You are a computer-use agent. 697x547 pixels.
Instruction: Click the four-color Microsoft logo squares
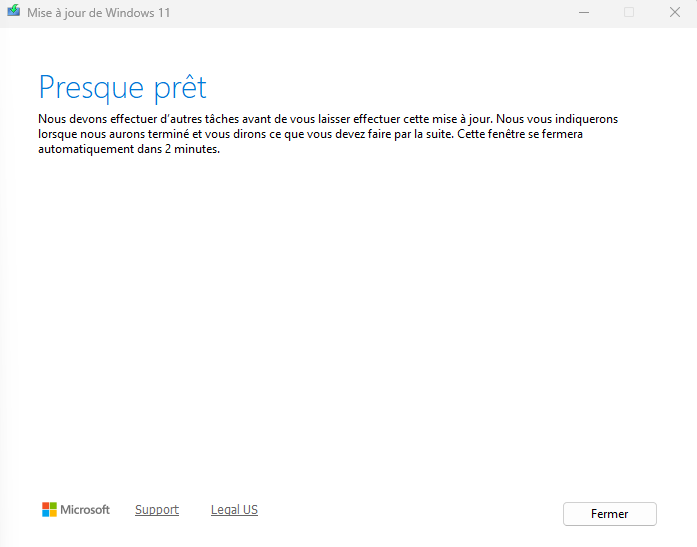coord(49,510)
